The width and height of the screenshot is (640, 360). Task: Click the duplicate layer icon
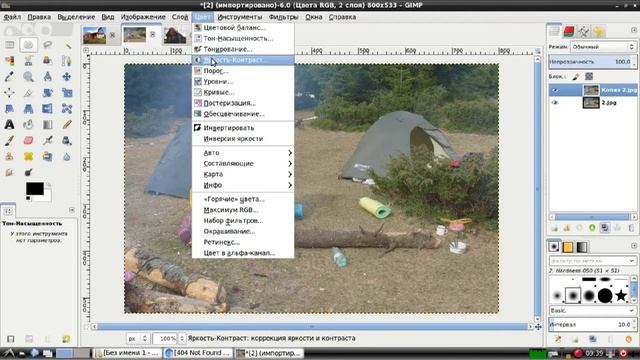[604, 228]
